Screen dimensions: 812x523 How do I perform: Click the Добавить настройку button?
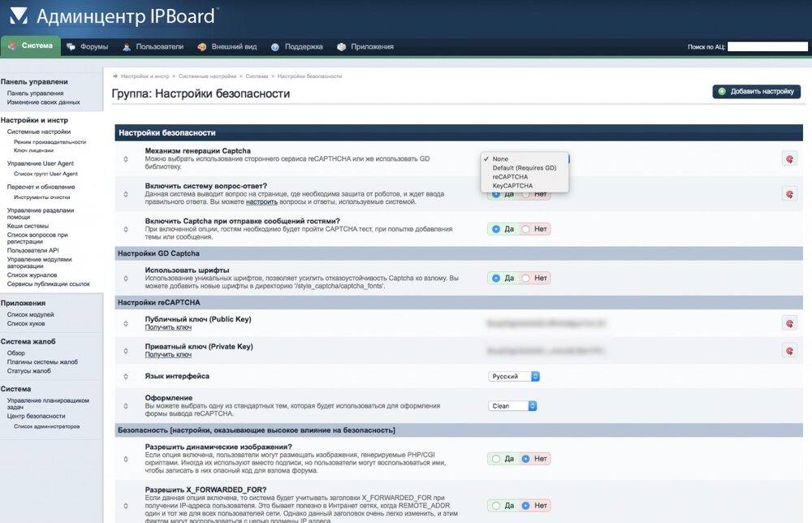pyautogui.click(x=756, y=92)
